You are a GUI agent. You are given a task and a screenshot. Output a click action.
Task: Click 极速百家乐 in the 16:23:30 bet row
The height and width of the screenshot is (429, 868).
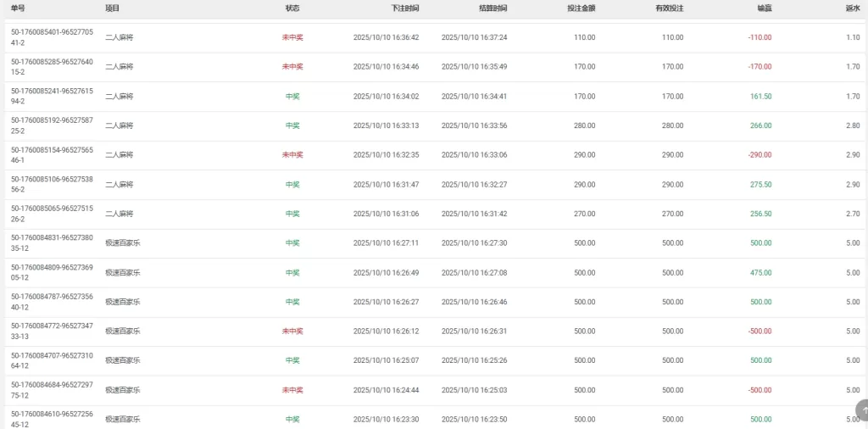pos(122,419)
